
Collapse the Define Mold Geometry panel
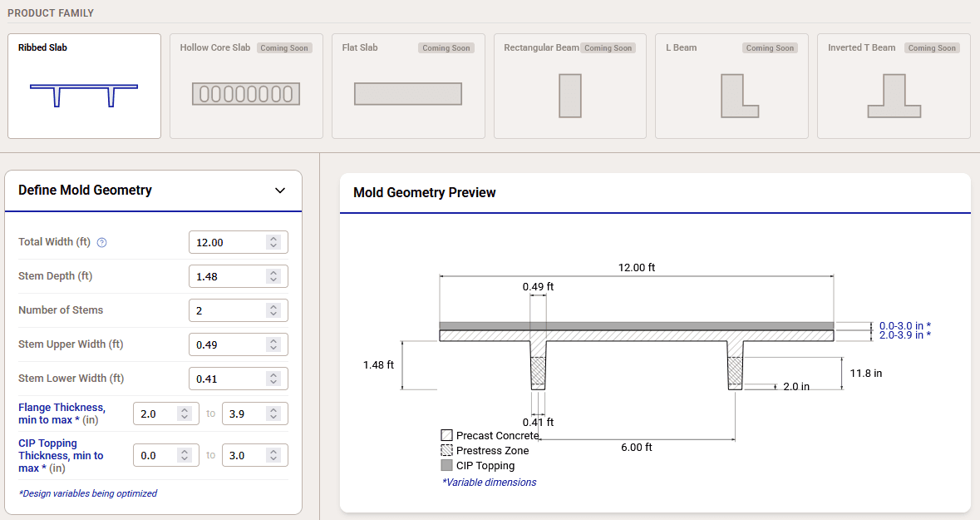click(x=280, y=191)
